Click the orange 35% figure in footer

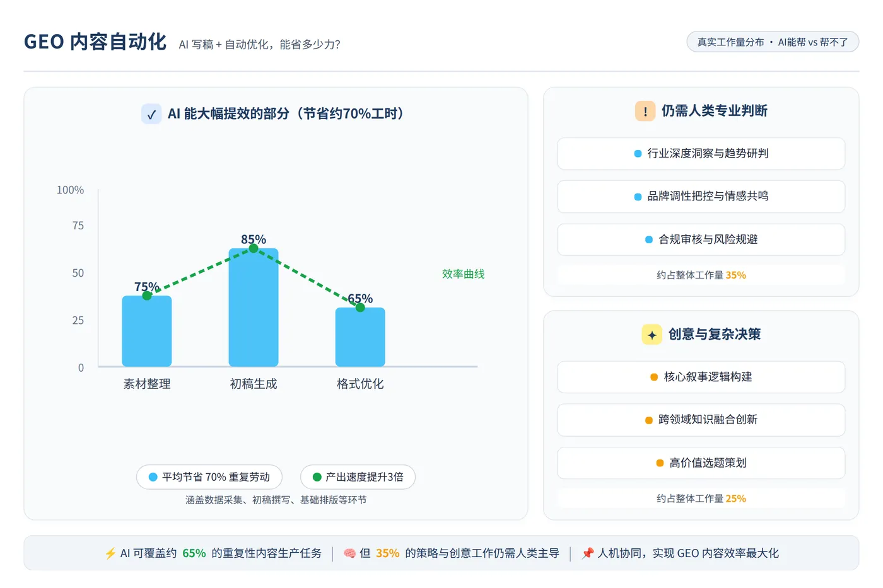[x=388, y=553]
